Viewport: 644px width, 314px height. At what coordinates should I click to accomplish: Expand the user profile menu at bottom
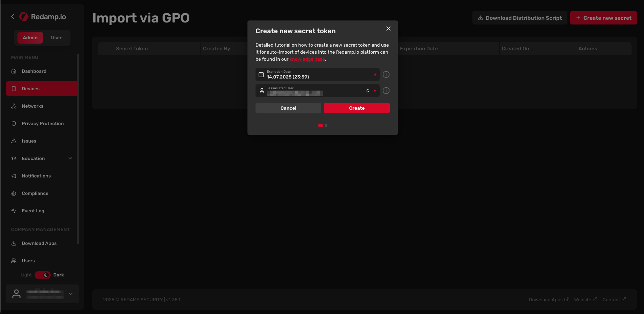(x=71, y=294)
